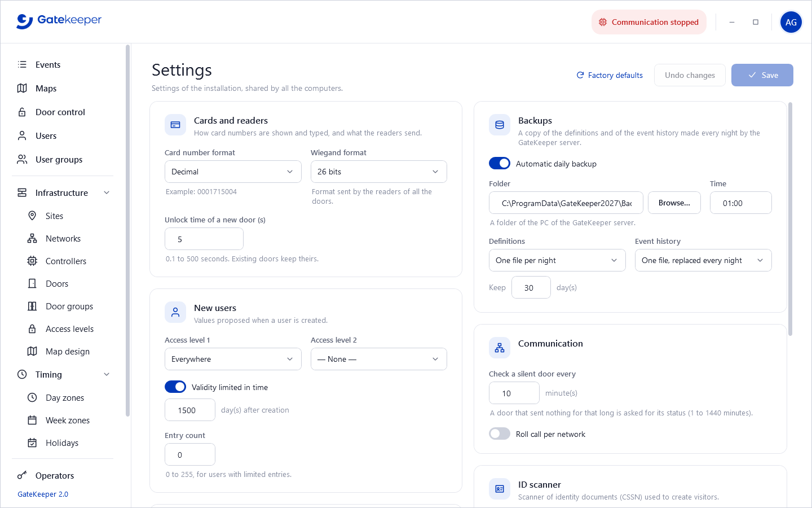812x508 pixels.
Task: Click Unlock time of new door field
Action: coord(204,239)
